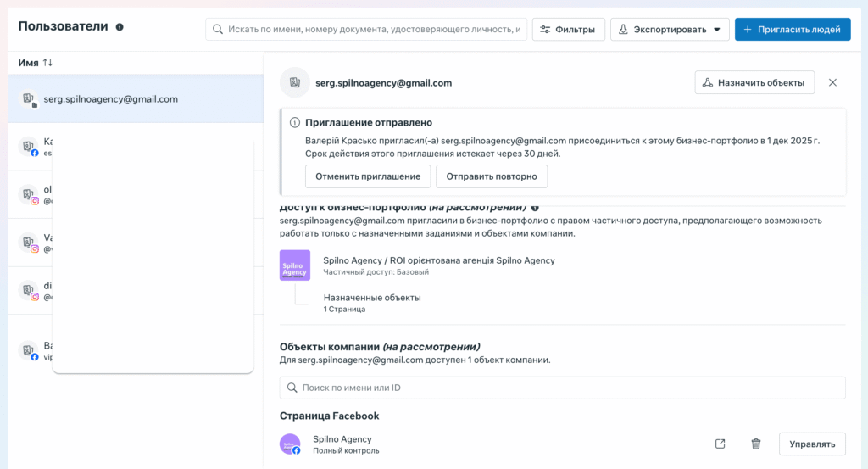This screenshot has width=868, height=469.
Task: Close the user details panel
Action: 832,82
